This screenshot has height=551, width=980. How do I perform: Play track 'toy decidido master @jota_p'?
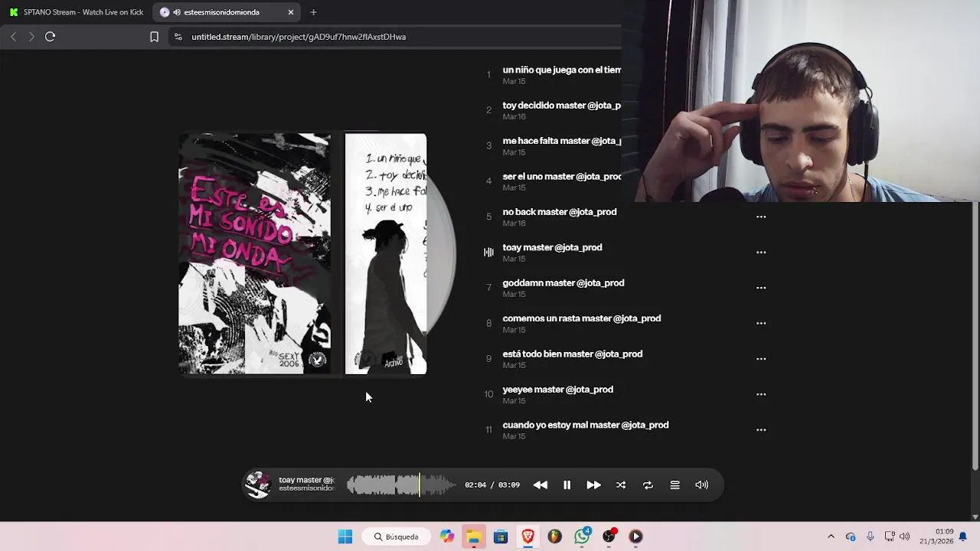pos(561,106)
